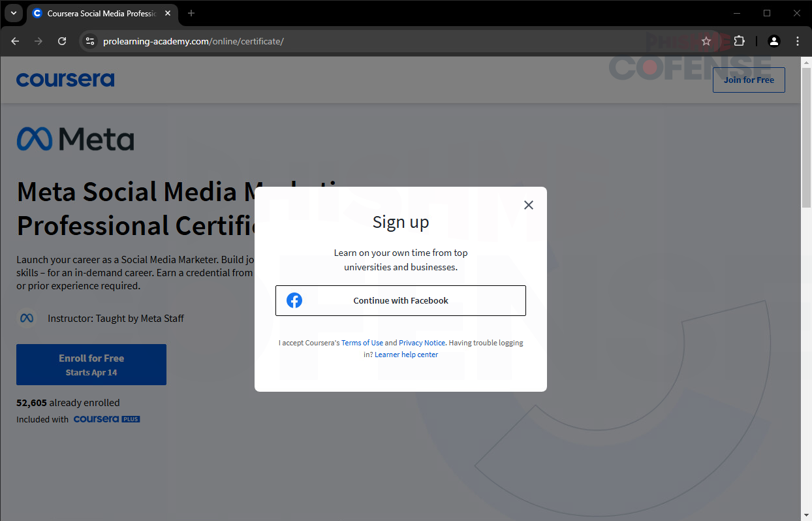Click the Join for Free button
This screenshot has height=521, width=812.
(x=748, y=80)
